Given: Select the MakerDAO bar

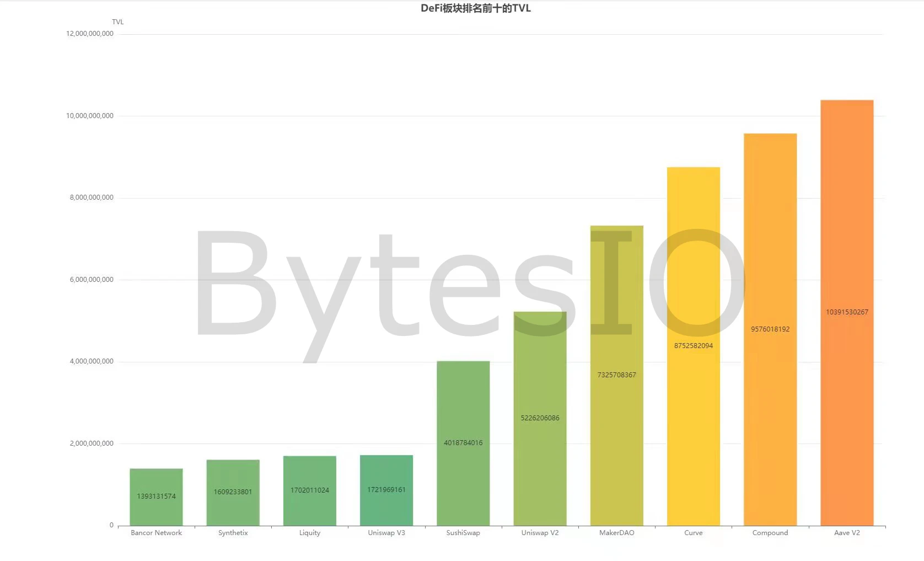Looking at the screenshot, I should point(617,376).
